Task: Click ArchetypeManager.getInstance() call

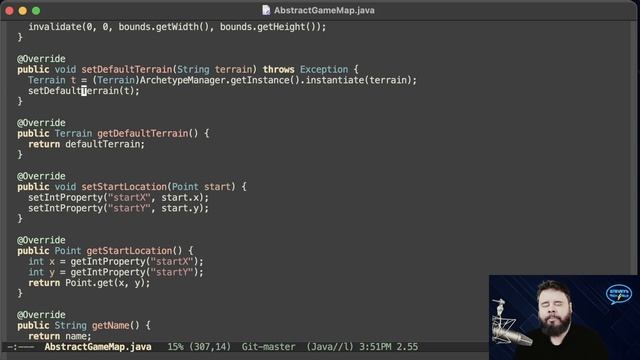Action: (220, 80)
